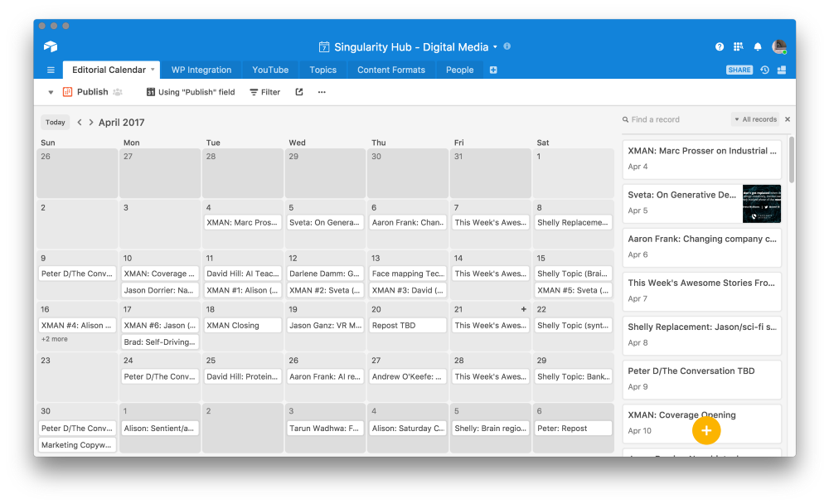This screenshot has height=504, width=829.
Task: Switch to YouTube tab
Action: click(270, 70)
